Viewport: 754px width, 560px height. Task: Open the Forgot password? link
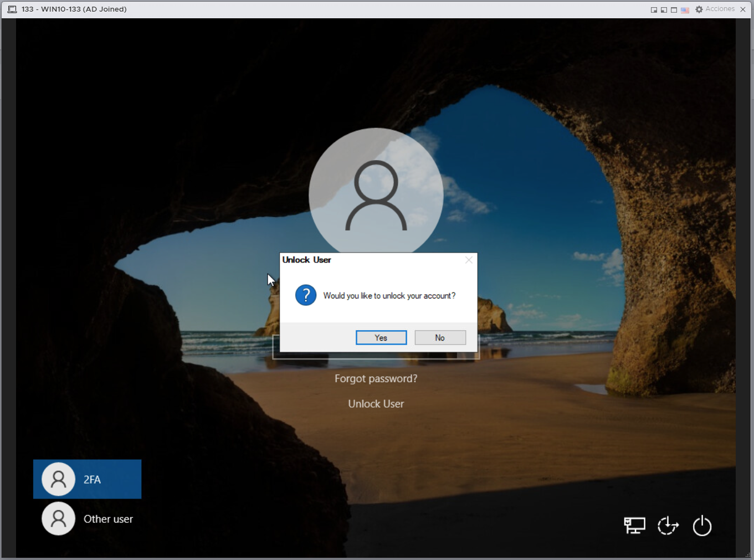click(376, 379)
